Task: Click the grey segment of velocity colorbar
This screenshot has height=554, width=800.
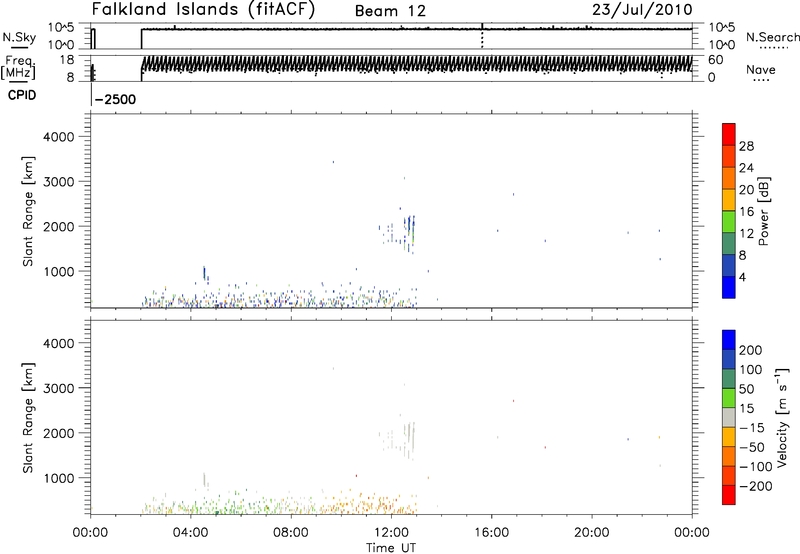Action: pyautogui.click(x=729, y=417)
